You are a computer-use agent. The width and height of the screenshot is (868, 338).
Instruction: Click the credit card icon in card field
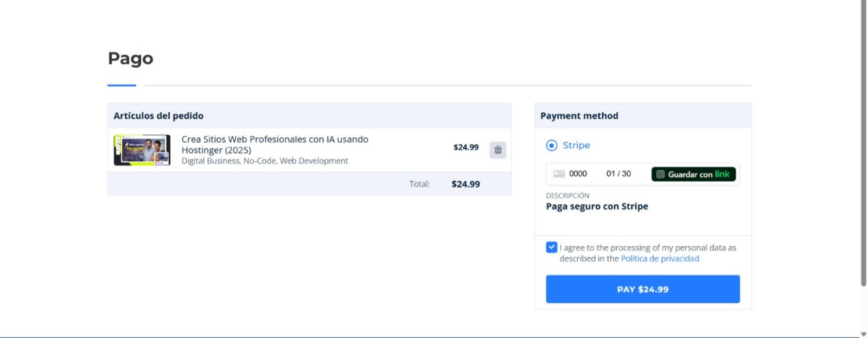[559, 174]
